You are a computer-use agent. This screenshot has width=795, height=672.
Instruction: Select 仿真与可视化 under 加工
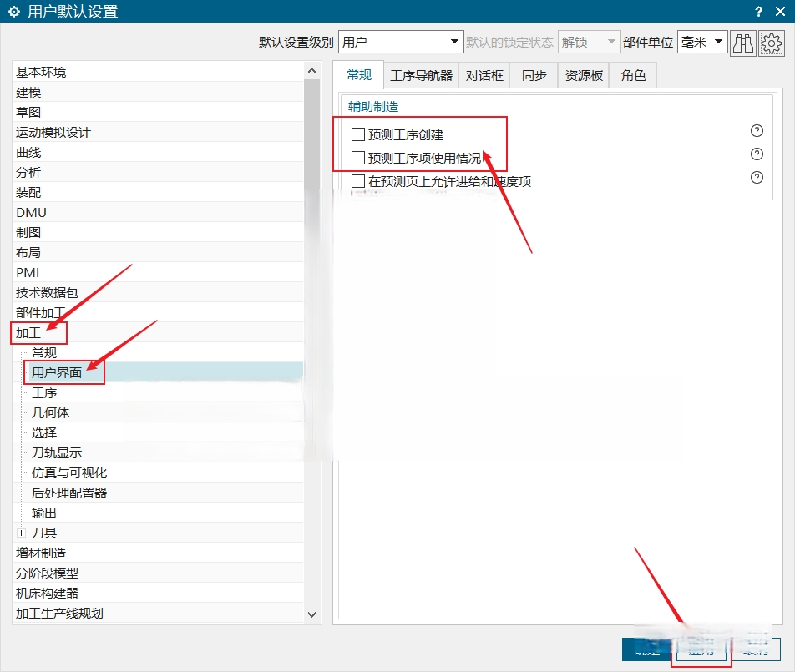[x=69, y=472]
